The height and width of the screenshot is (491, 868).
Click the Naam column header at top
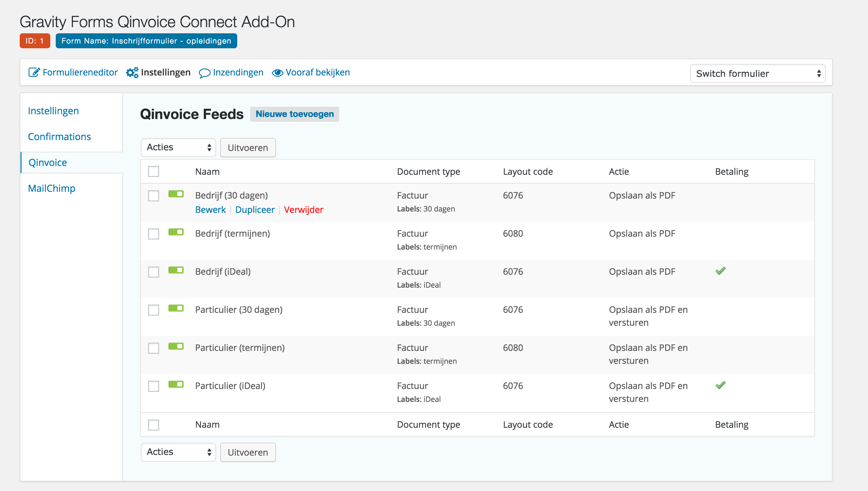point(207,172)
